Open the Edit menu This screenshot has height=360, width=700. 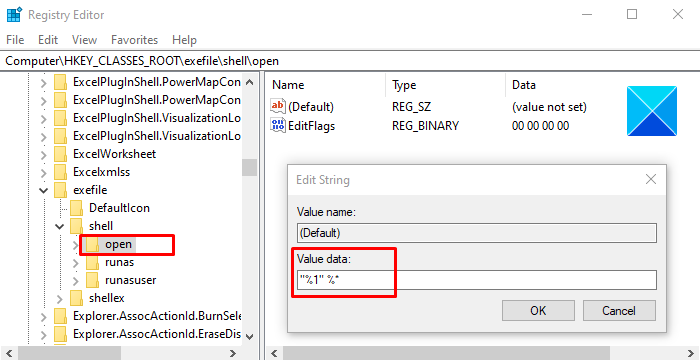(48, 40)
